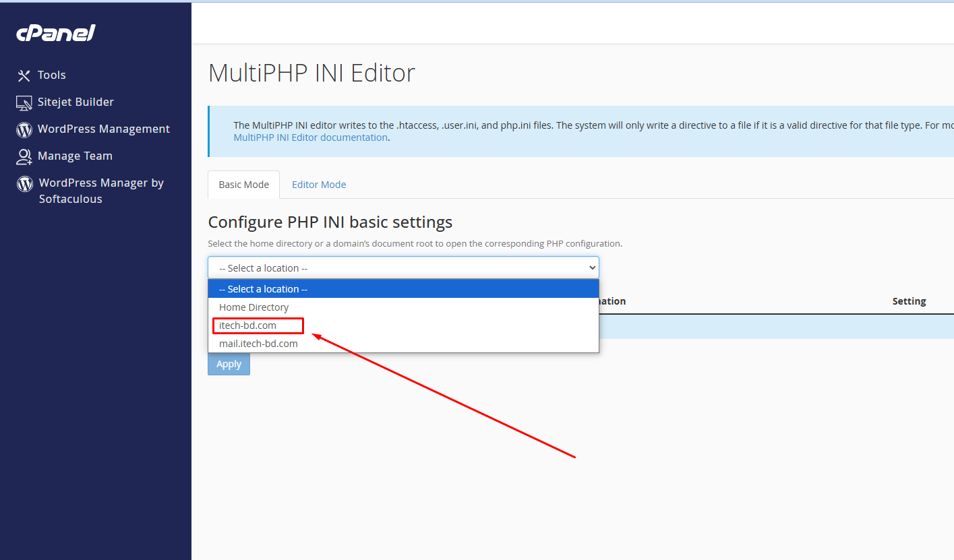The height and width of the screenshot is (560, 954).
Task: Click the Manage Team person icon
Action: point(24,156)
